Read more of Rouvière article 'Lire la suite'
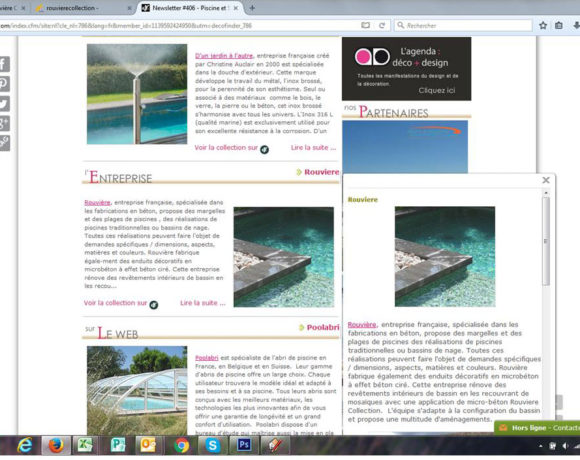Screen dimensions: 580x460 (x=203, y=303)
